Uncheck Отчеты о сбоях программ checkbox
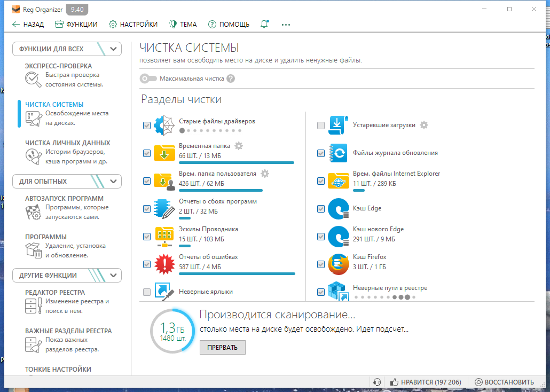Screen dimensions: 550x392 (x=147, y=209)
